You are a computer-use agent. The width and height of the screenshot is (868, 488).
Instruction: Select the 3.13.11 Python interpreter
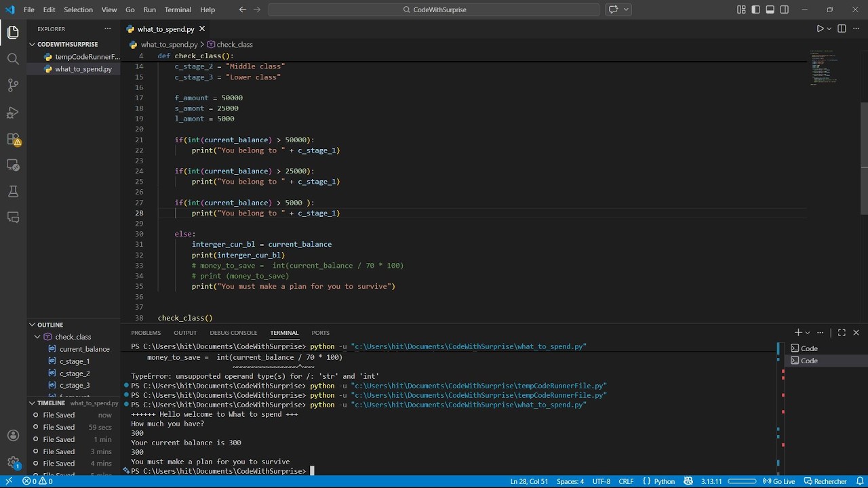coord(711,481)
